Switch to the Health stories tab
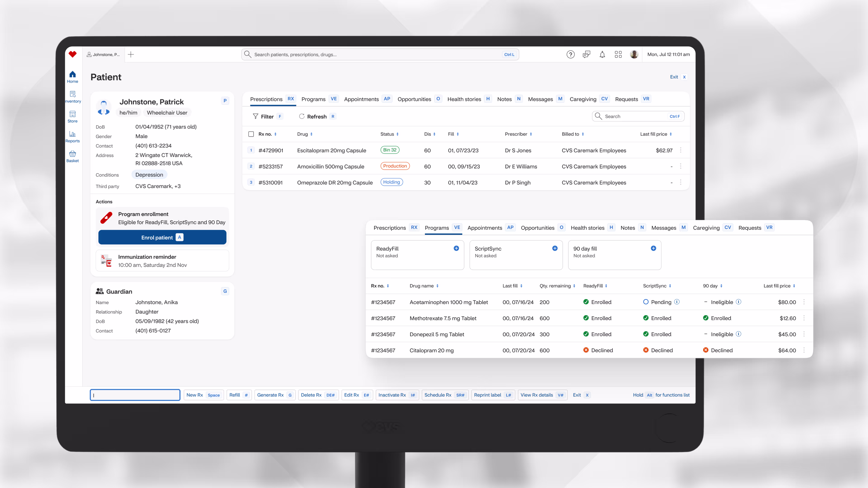 464,99
